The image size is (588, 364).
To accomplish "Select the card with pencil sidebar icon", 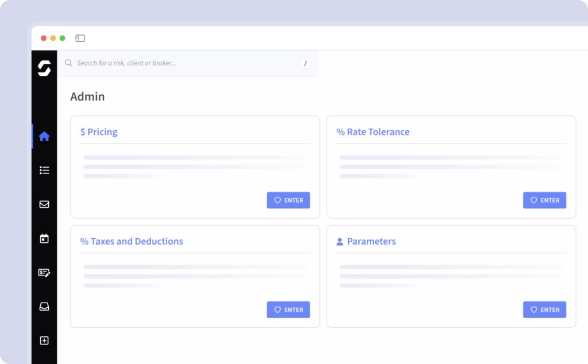I will coord(44,273).
